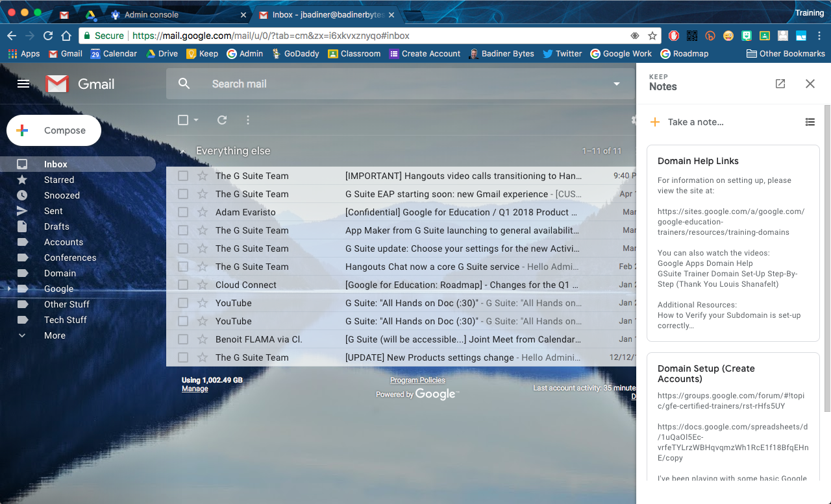Create a new list note in Keep
This screenshot has height=504, width=831.
click(x=810, y=122)
